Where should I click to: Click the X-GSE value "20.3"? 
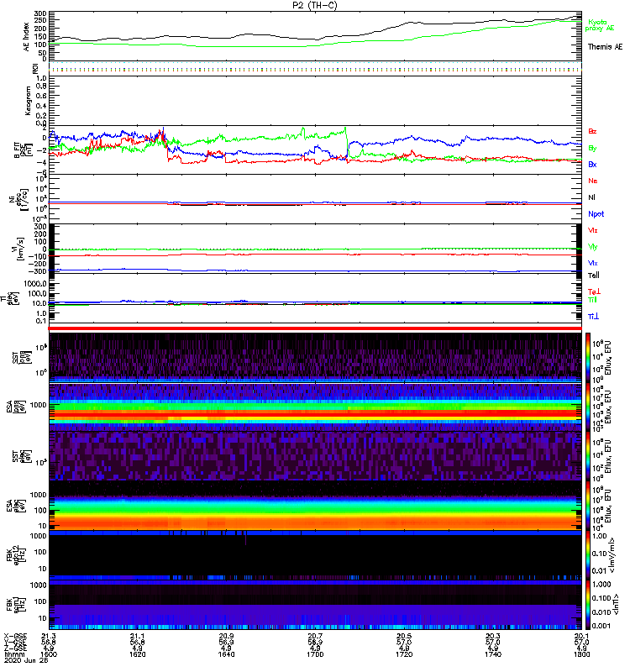pyautogui.click(x=493, y=636)
